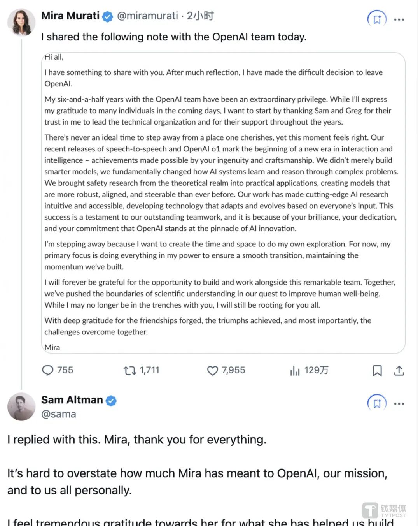Open more options menu on Sam Altman's tweet
This screenshot has width=420, height=526.
pyautogui.click(x=399, y=403)
